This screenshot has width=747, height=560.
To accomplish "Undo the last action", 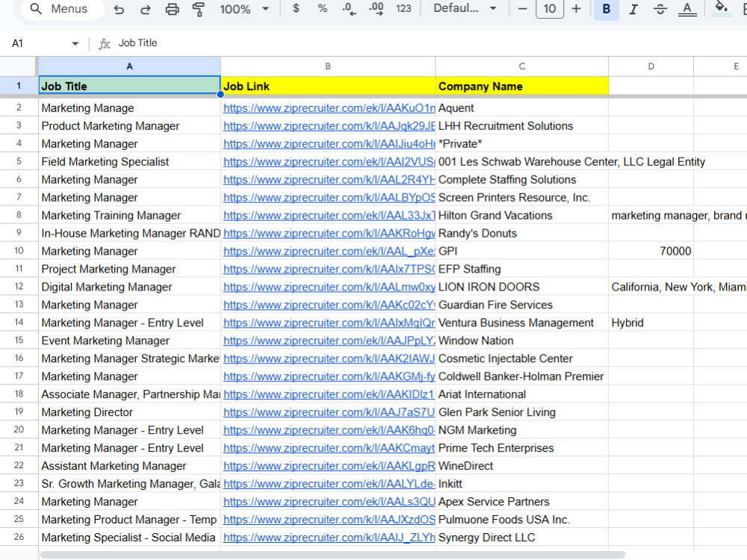I will (x=119, y=9).
